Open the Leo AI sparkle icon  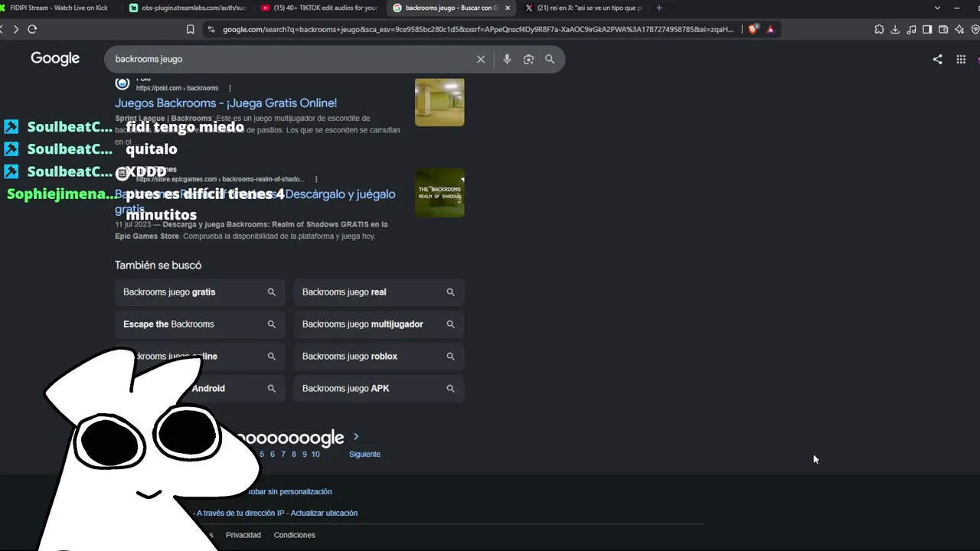[959, 29]
